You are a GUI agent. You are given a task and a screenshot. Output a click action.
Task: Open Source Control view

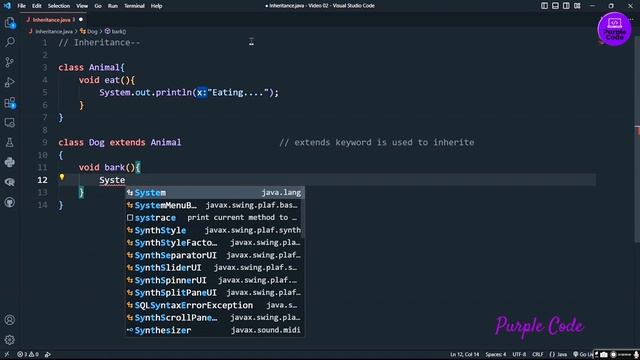[10, 62]
